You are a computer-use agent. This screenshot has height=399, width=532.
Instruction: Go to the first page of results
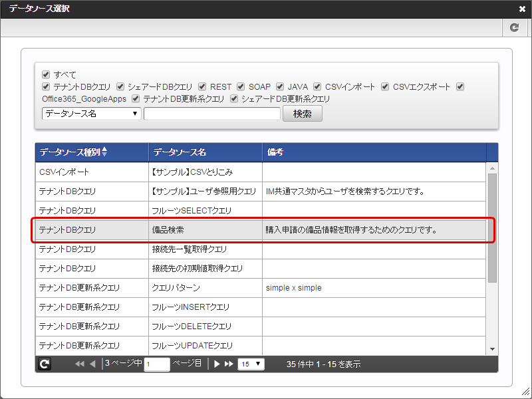80,364
